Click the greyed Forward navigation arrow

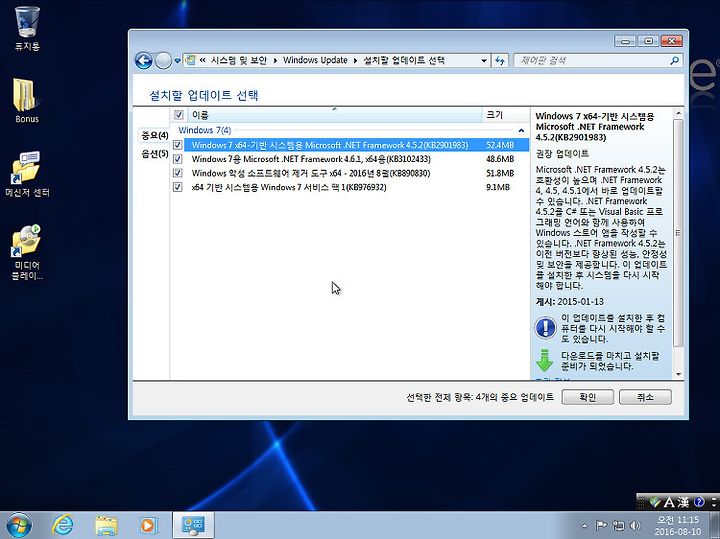coord(163,60)
